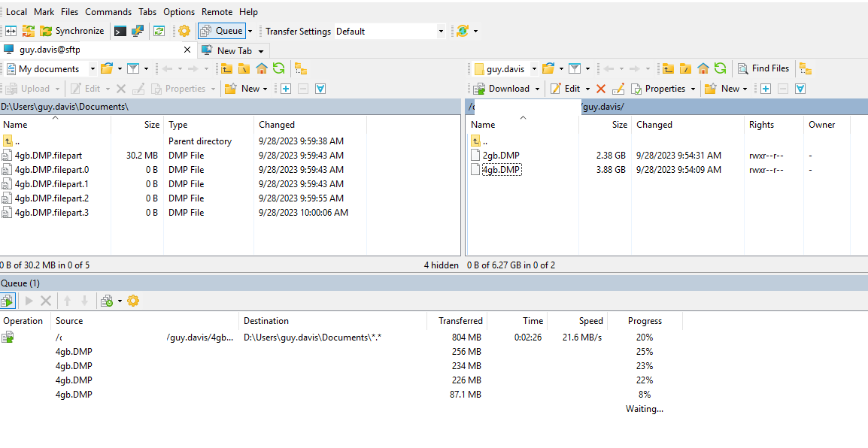868x448 pixels.
Task: Toggle queue processing enable button
Action: (8, 301)
